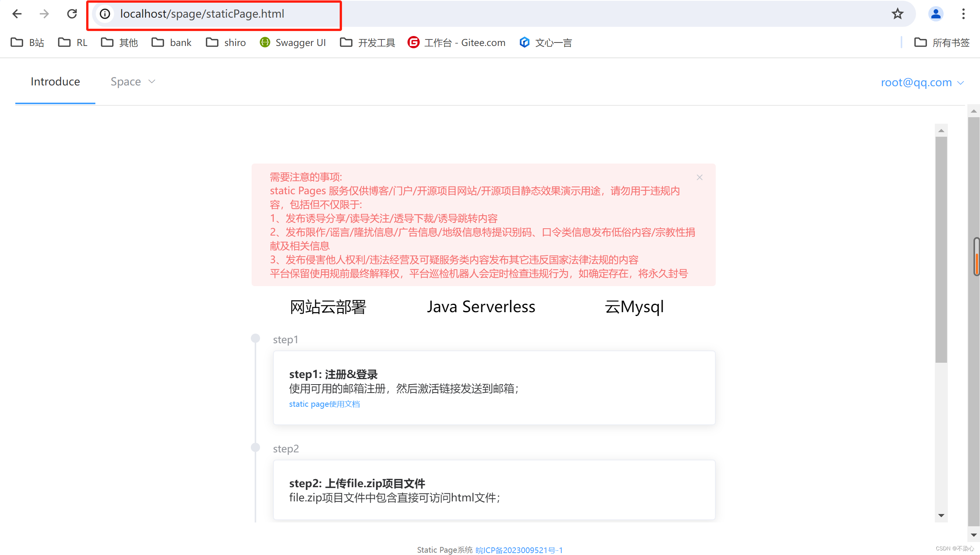Click the step2 timeline dot

[255, 447]
